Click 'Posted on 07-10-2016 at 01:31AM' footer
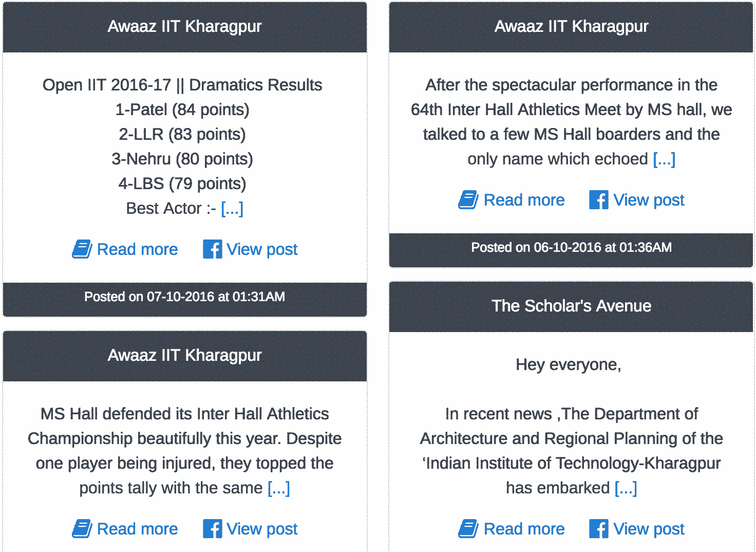 184,297
